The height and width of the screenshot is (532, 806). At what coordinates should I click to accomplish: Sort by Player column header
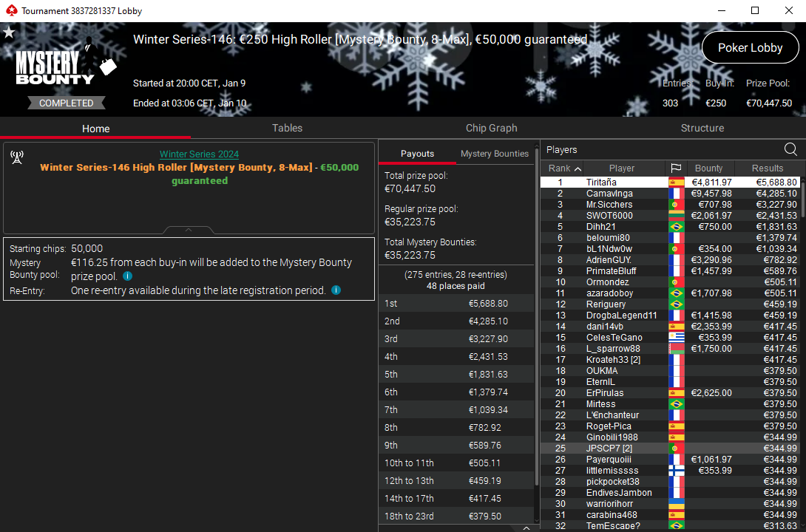[621, 168]
